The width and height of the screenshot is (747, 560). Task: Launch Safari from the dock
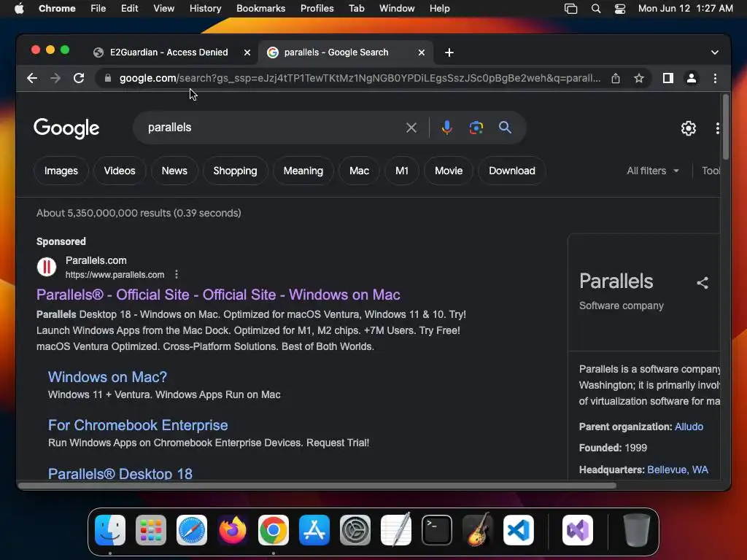click(192, 530)
